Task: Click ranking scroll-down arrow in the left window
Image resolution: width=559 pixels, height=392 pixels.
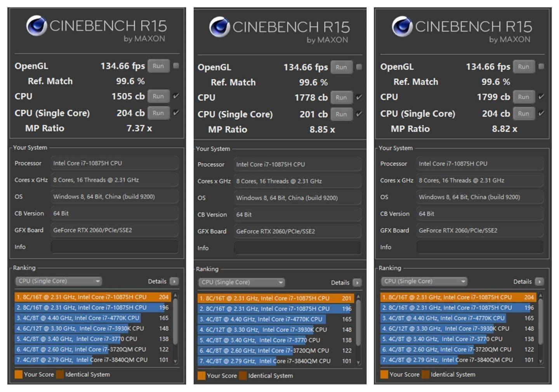Action: [x=175, y=361]
